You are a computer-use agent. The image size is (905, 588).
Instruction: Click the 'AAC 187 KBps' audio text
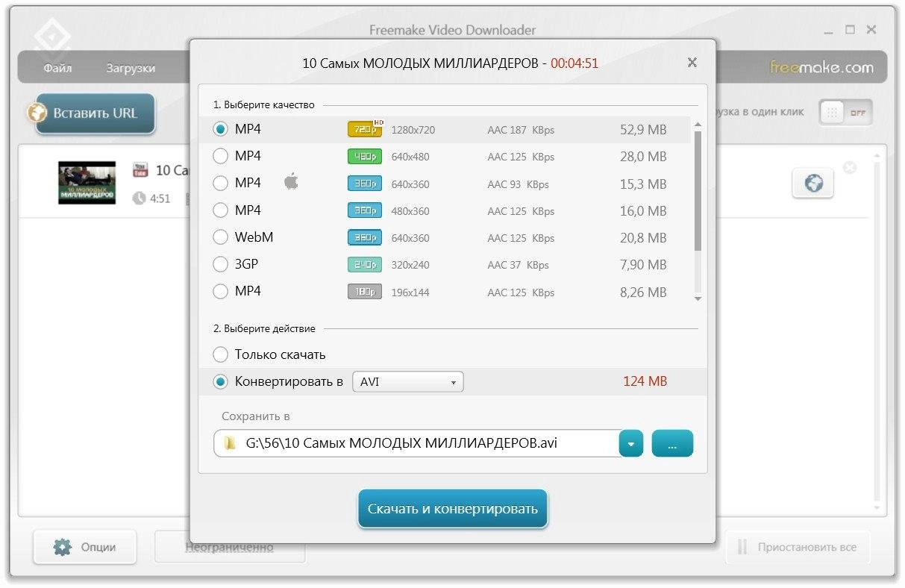click(521, 130)
